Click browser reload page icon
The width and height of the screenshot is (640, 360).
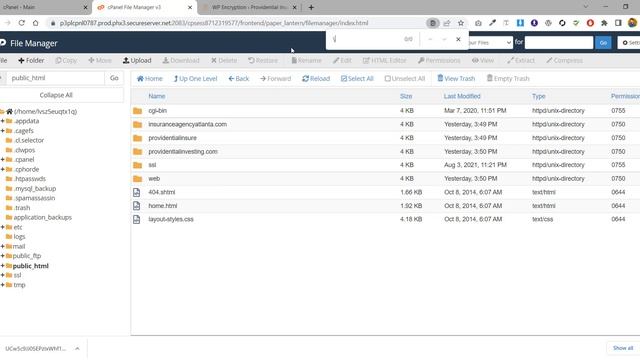[x=22, y=23]
